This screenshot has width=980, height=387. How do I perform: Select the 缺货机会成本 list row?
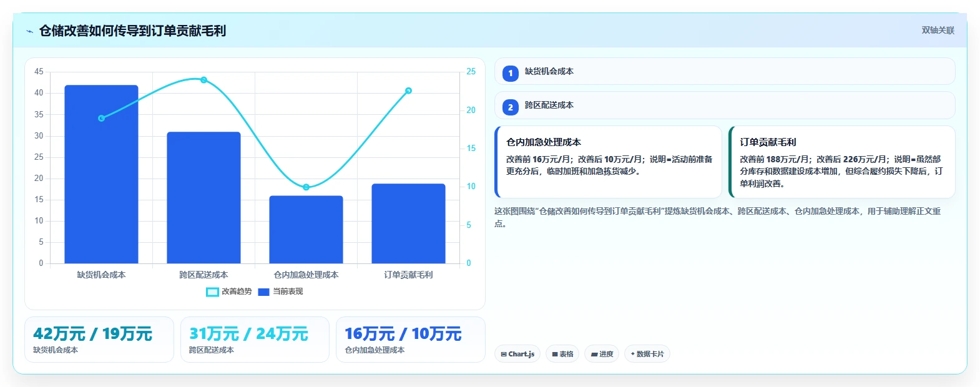point(725,71)
